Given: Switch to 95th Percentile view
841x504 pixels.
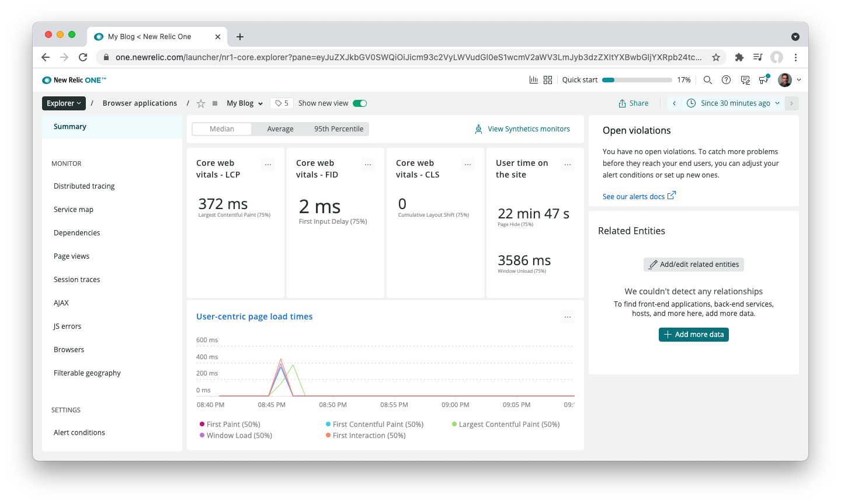Looking at the screenshot, I should 339,129.
